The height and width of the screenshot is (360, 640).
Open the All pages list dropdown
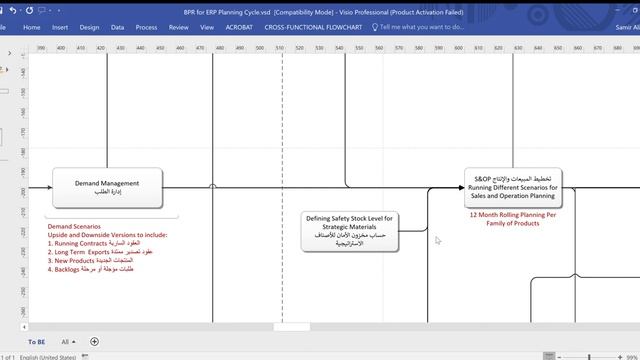point(68,342)
